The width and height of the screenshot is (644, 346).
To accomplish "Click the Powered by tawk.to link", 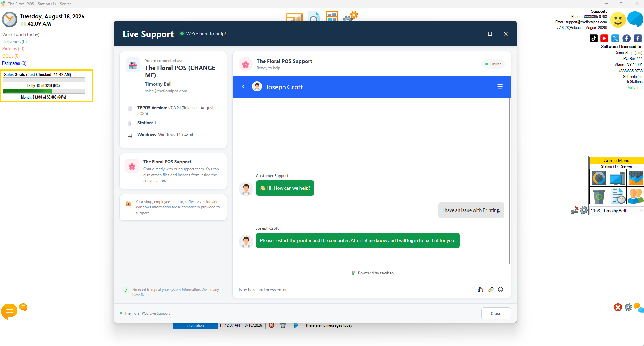I will pyautogui.click(x=372, y=273).
